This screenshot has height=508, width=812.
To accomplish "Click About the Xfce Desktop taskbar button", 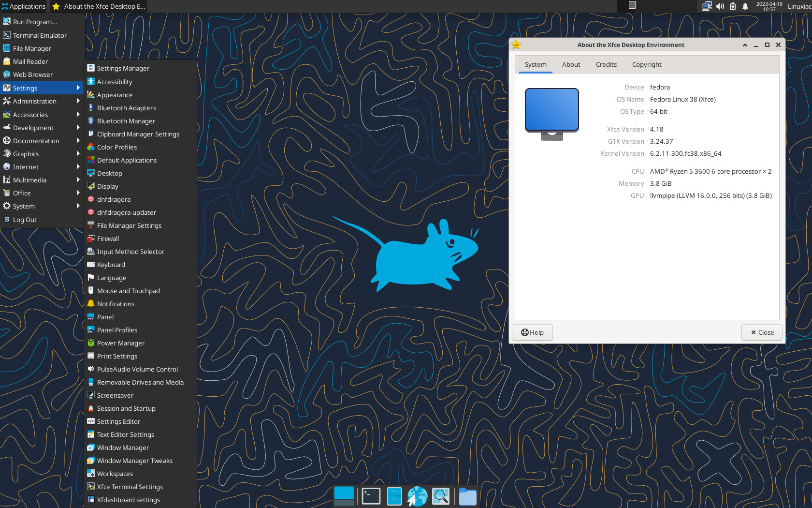I will (99, 6).
